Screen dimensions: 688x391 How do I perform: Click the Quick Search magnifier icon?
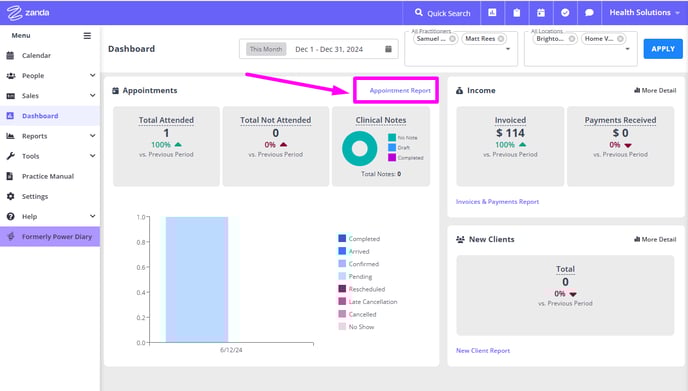[x=419, y=13]
